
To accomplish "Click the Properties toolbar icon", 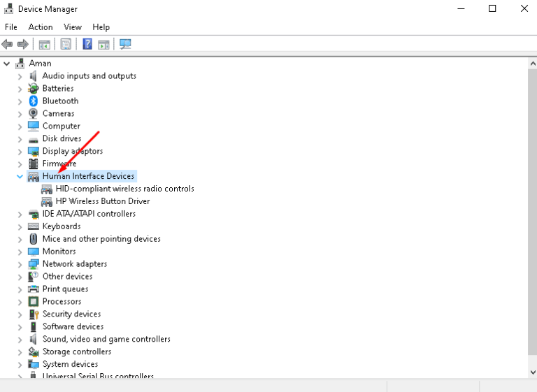I will (66, 44).
